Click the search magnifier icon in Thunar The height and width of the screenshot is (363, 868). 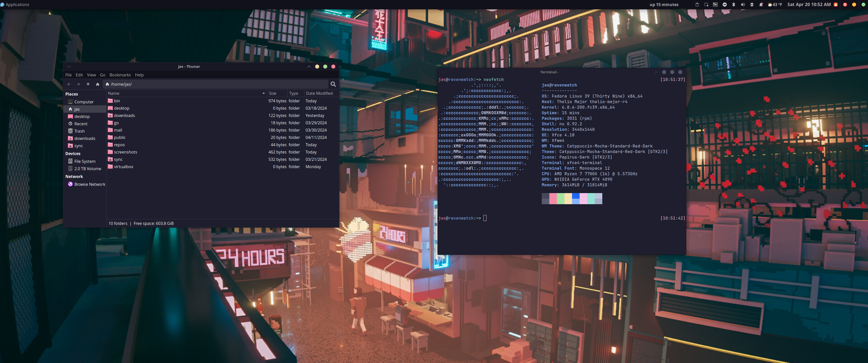pos(333,84)
